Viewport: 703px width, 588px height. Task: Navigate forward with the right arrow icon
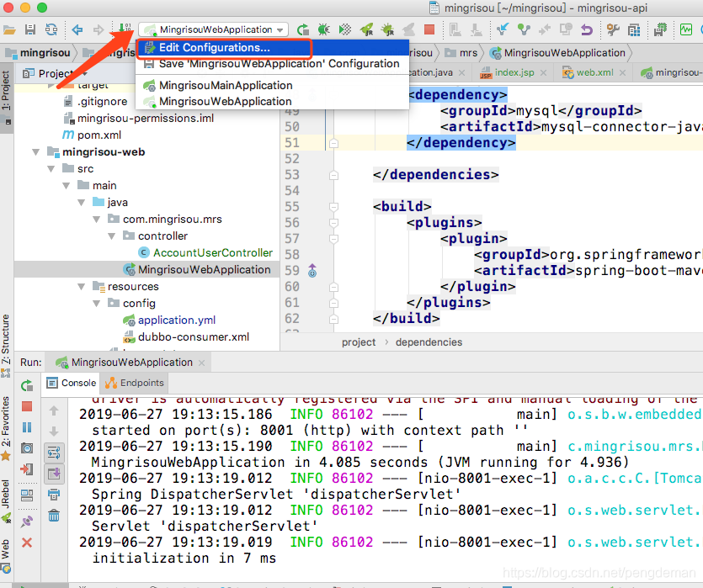(99, 30)
